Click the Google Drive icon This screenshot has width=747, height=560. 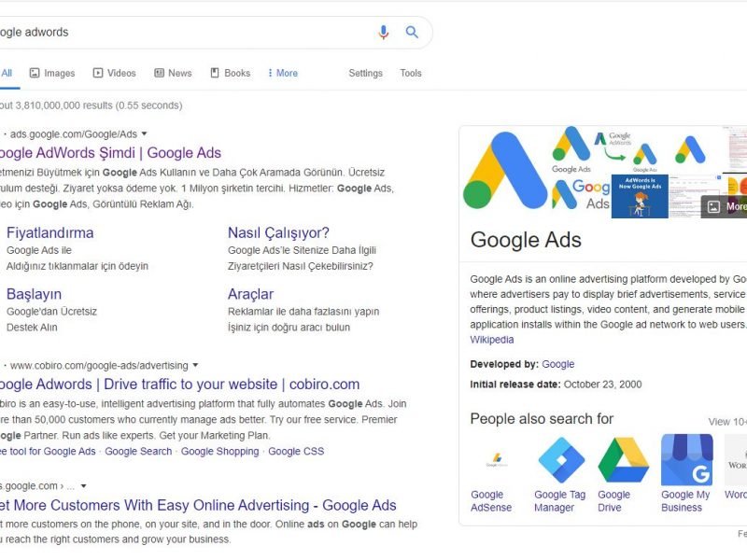click(624, 460)
